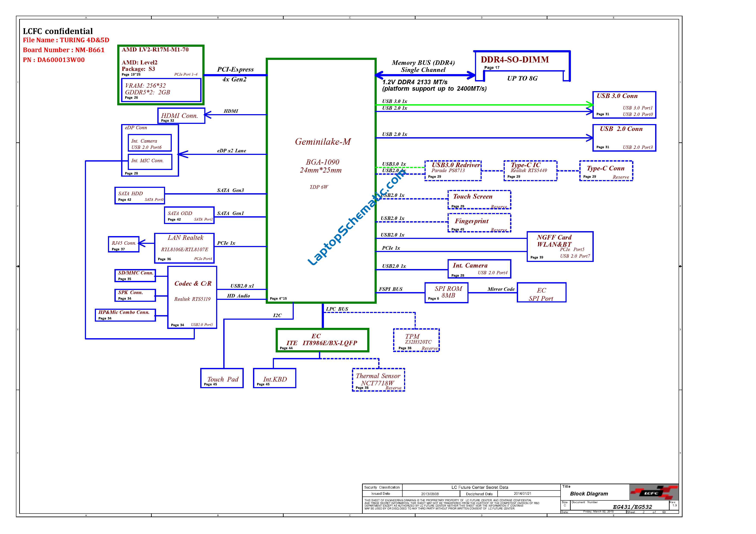The height and width of the screenshot is (534, 756).
Task: Click the Fingerprint block
Action: (x=480, y=223)
